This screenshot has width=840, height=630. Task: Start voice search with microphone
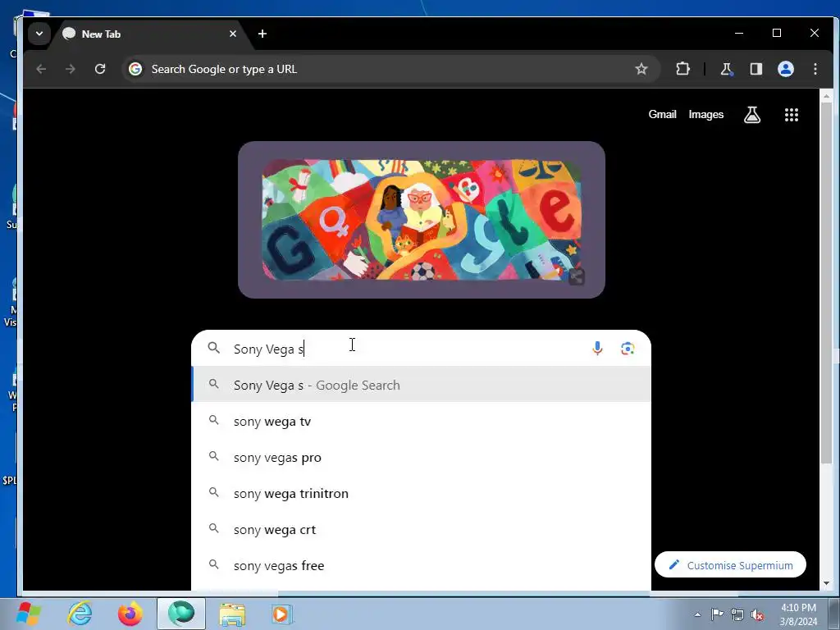pyautogui.click(x=597, y=349)
